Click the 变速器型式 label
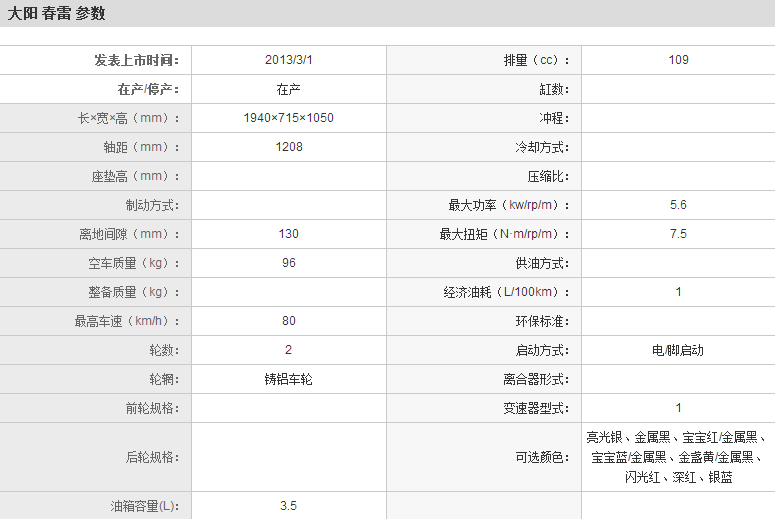This screenshot has width=775, height=519. 535,408
